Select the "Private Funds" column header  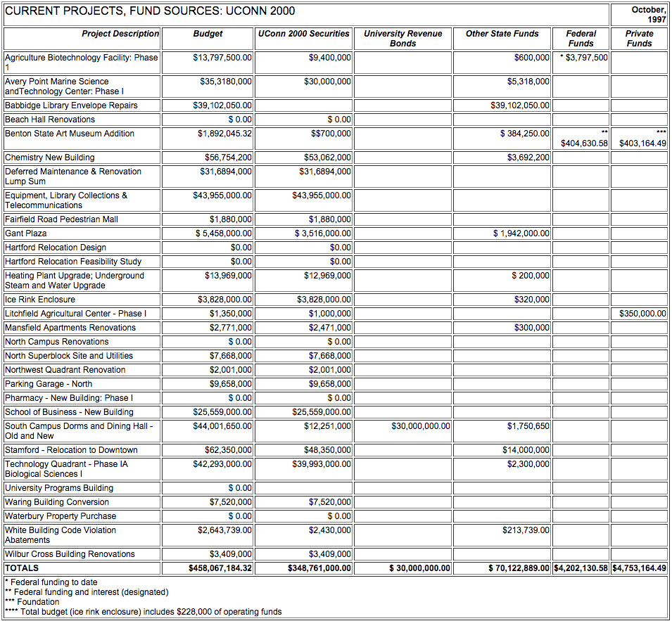639,39
